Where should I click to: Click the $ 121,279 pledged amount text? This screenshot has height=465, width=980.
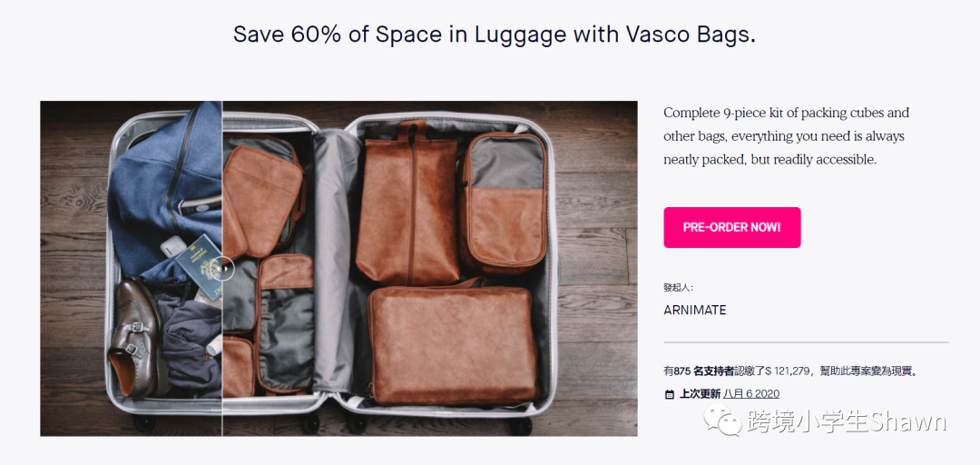[789, 371]
